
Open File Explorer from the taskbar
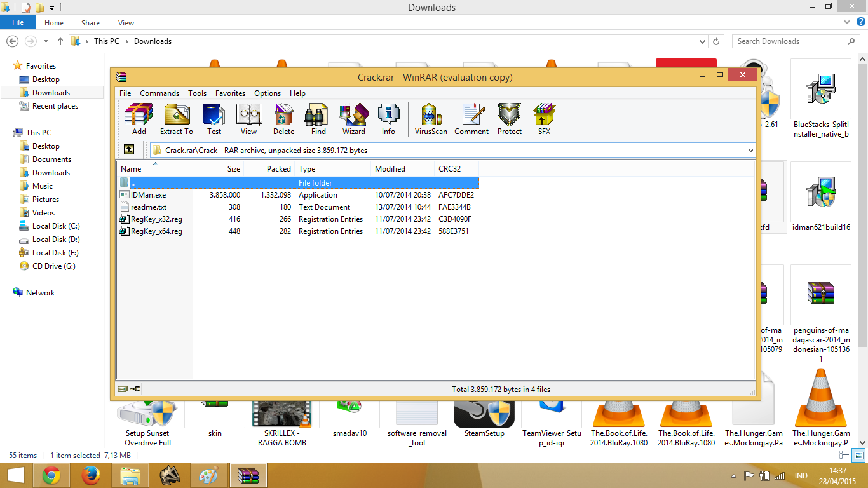[x=130, y=475]
